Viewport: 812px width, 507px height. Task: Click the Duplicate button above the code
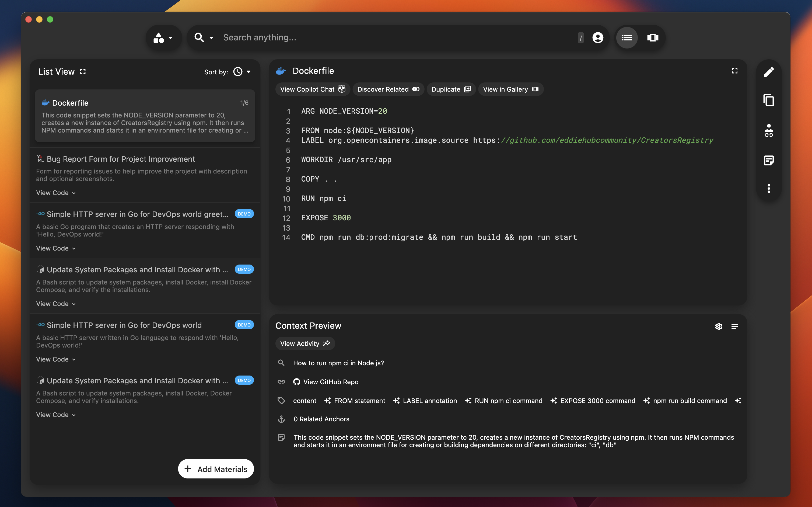[451, 89]
